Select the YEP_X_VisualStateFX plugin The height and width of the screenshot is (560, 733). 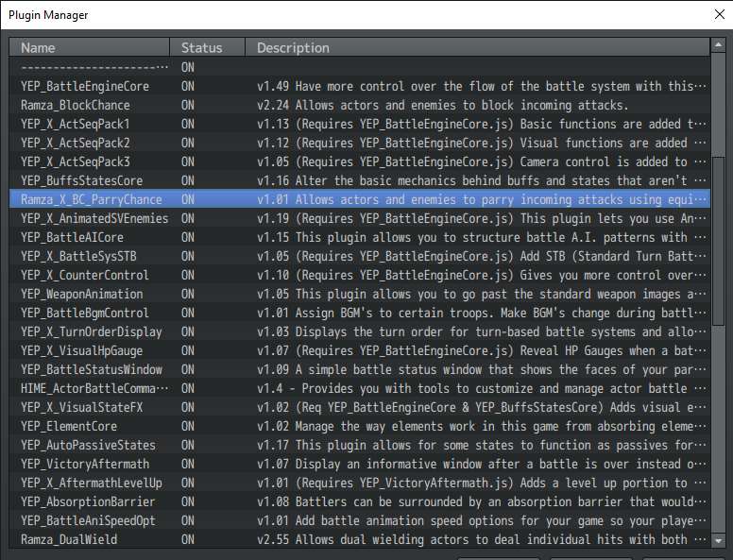pos(360,407)
